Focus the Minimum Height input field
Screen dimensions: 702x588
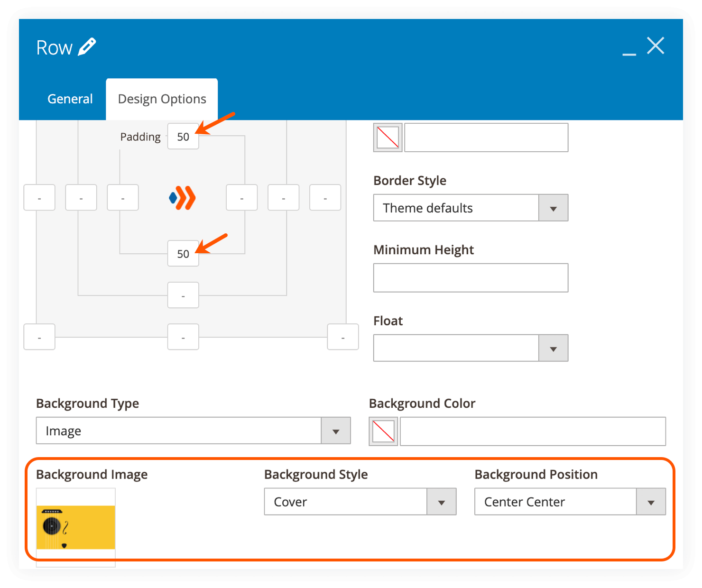pyautogui.click(x=470, y=278)
